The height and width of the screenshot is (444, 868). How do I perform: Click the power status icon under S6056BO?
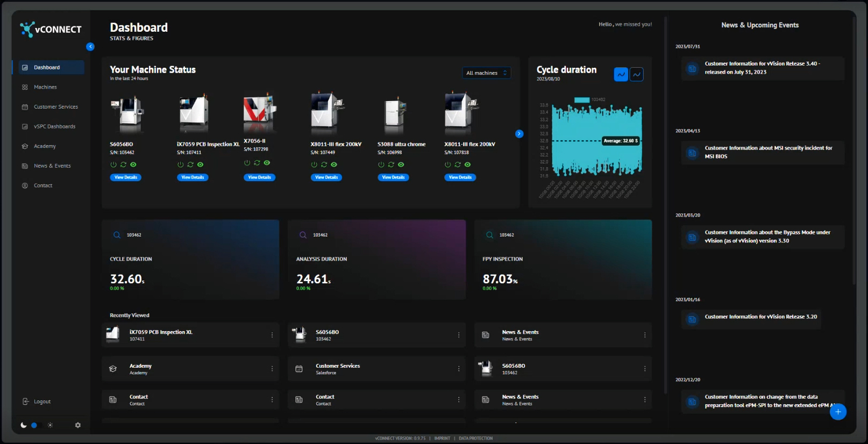pyautogui.click(x=113, y=164)
